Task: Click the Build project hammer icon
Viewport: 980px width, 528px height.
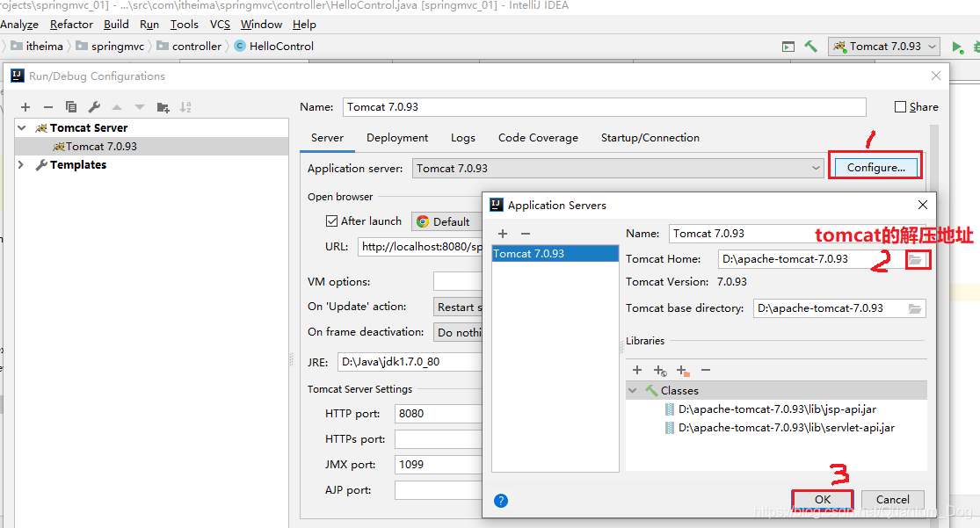Action: point(810,47)
